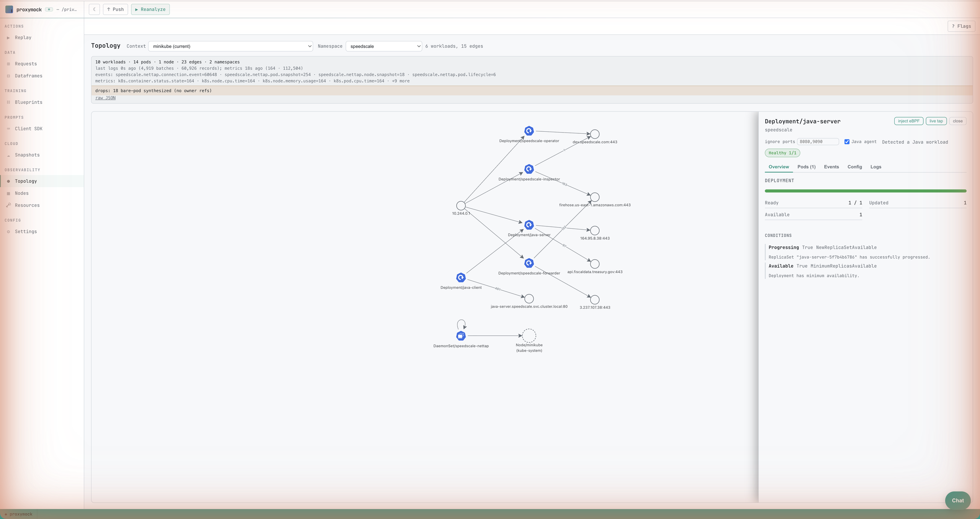The height and width of the screenshot is (519, 980).
Task: Uncheck the Java agent checkbox
Action: tap(847, 142)
